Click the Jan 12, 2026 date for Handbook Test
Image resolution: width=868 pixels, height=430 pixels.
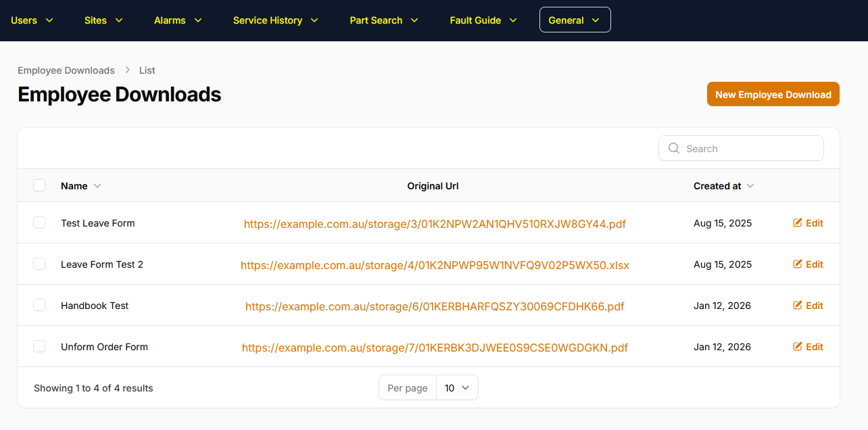point(722,306)
